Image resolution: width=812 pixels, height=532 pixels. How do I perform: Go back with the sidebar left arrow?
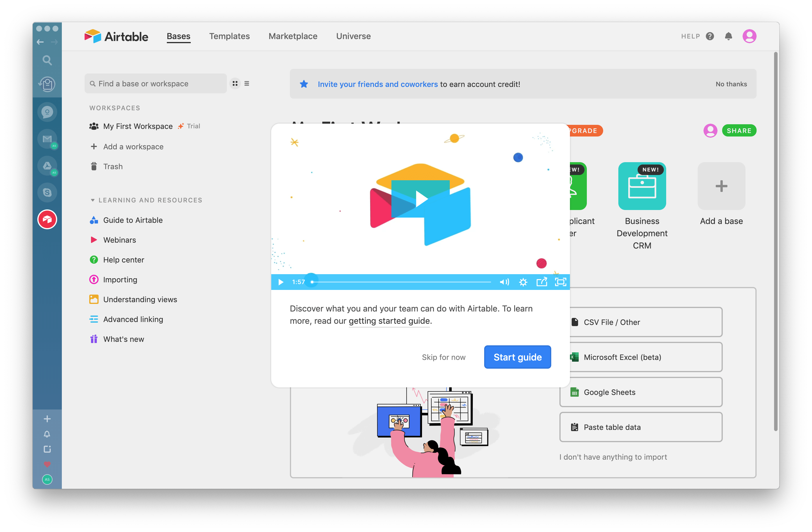40,42
